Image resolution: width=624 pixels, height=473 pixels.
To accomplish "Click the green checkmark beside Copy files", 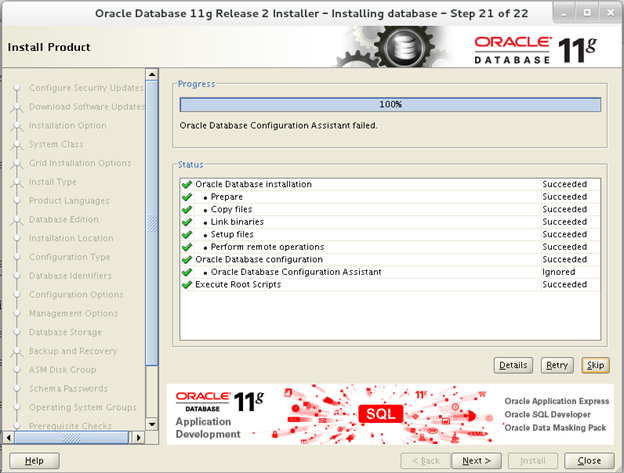I will tap(187, 210).
